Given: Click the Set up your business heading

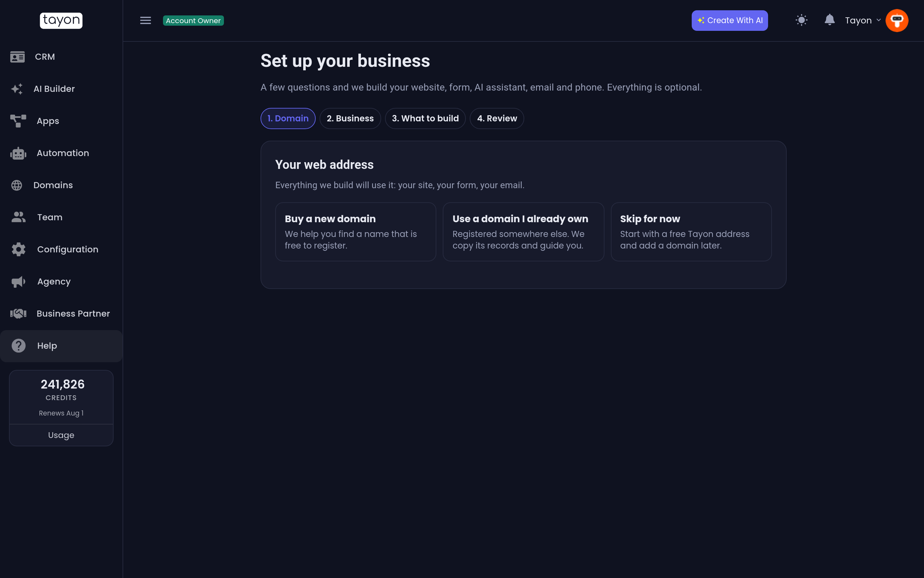Looking at the screenshot, I should click(x=345, y=61).
